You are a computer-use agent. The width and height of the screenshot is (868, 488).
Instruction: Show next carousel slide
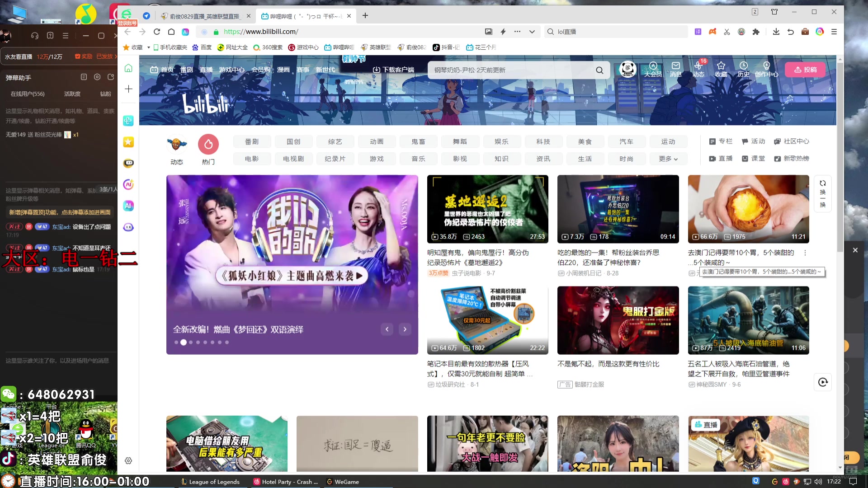pos(405,329)
